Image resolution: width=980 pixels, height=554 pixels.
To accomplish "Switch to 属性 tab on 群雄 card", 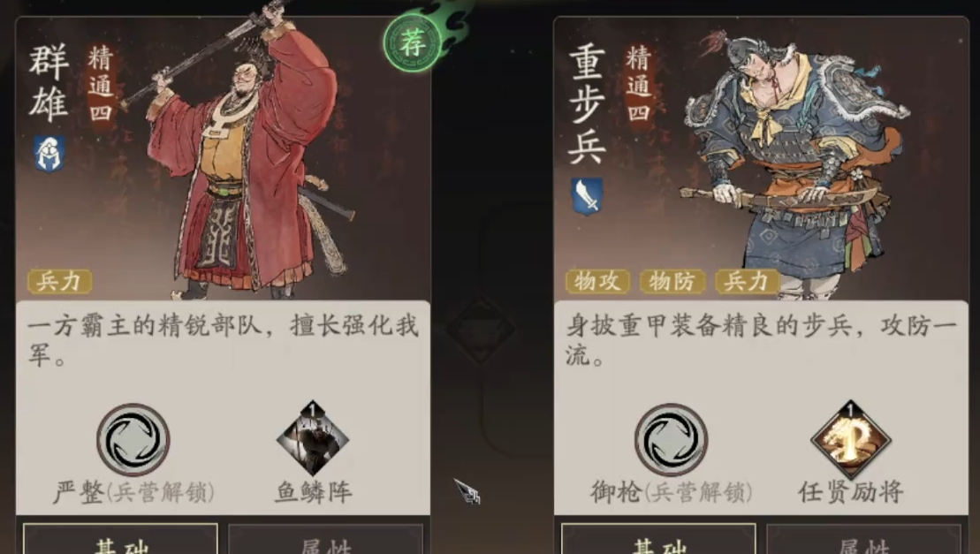I will 325,540.
